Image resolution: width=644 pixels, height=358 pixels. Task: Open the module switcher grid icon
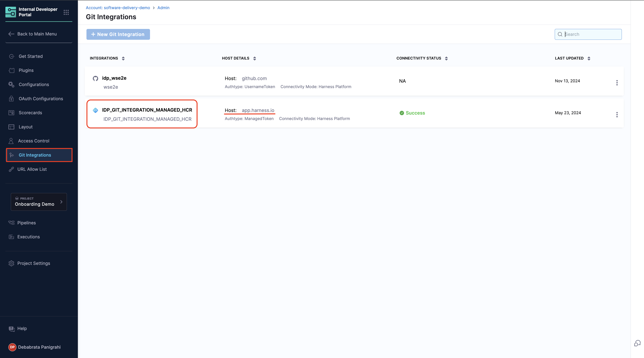pos(66,12)
